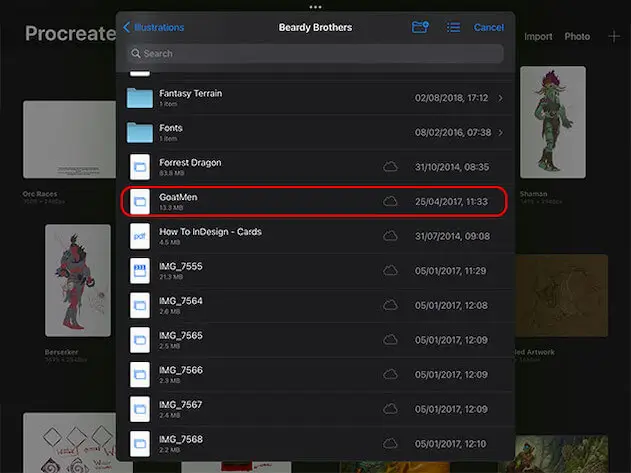Tap the cloud download icon for GoatMen
This screenshot has width=631, height=473.
[390, 201]
